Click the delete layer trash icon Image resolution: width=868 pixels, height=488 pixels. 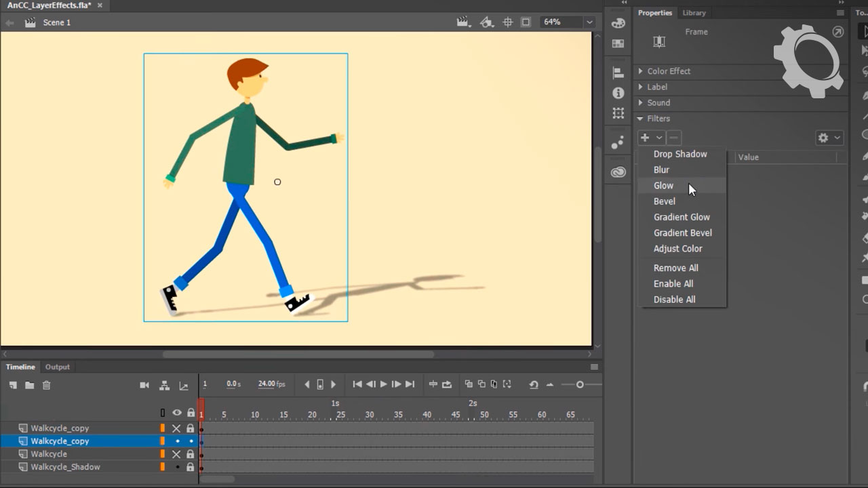46,385
